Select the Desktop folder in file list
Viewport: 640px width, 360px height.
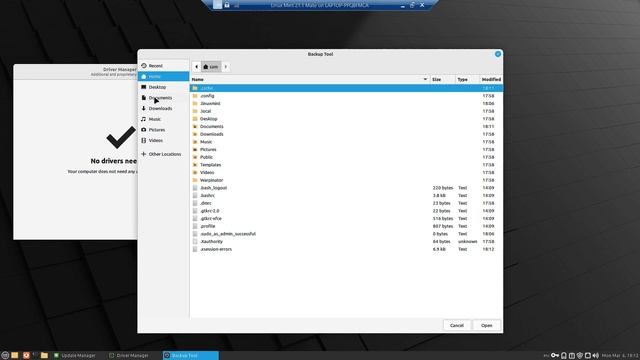346,119
